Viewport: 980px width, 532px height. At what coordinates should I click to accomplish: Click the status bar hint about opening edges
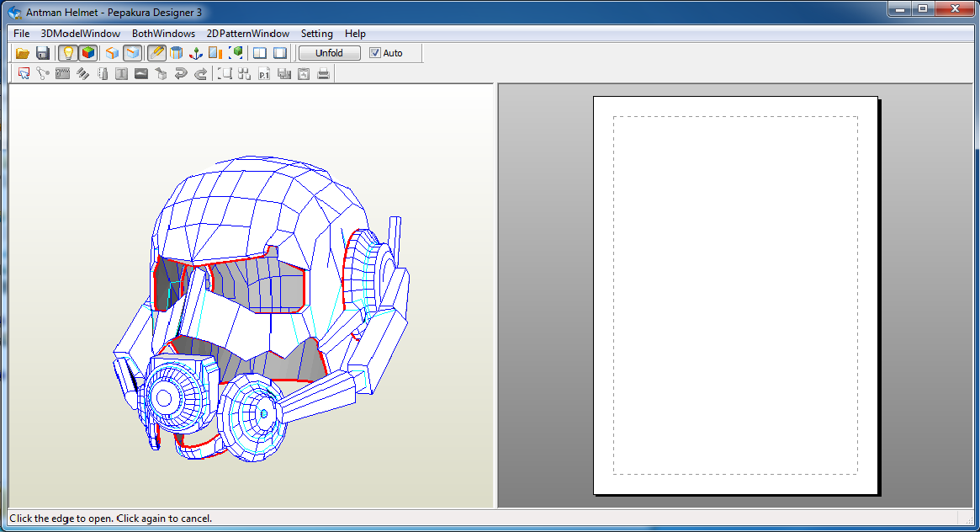point(111,519)
